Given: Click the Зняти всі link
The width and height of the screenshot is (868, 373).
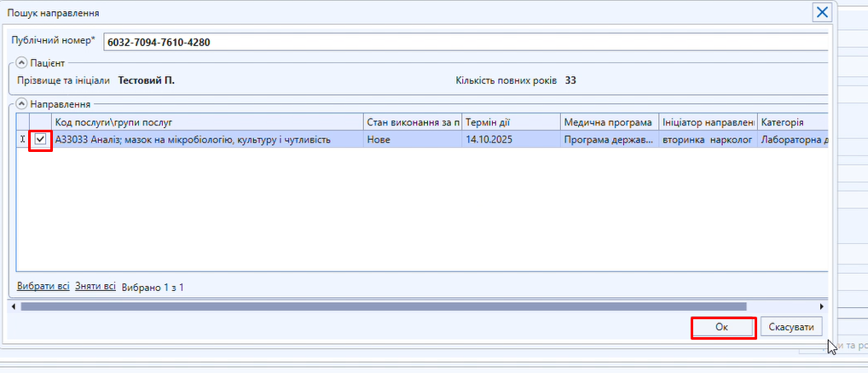Looking at the screenshot, I should point(95,287).
